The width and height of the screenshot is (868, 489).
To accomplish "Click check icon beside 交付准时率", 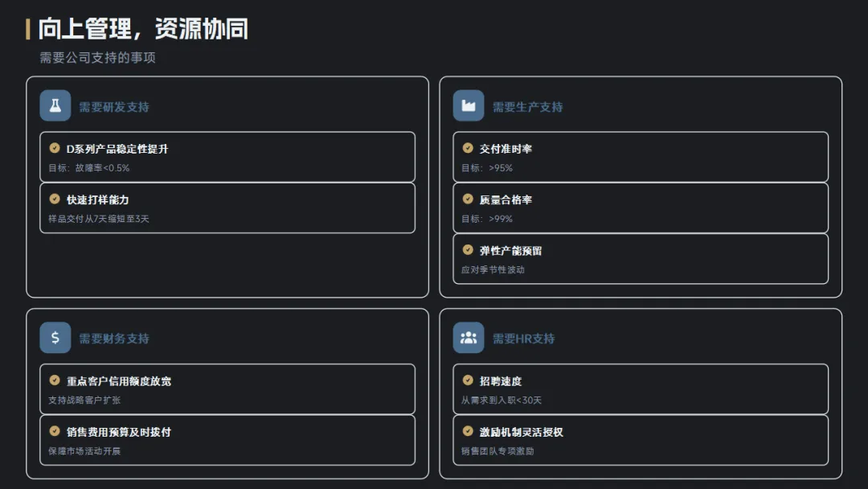I will [x=468, y=148].
